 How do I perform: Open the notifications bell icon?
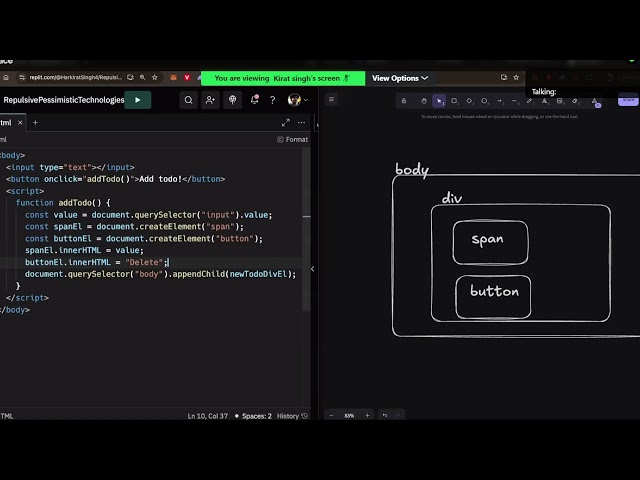coord(254,100)
